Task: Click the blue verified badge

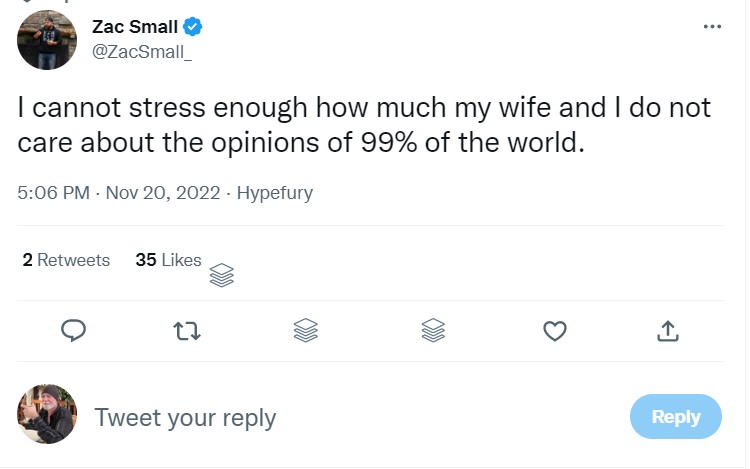Action: [x=195, y=27]
